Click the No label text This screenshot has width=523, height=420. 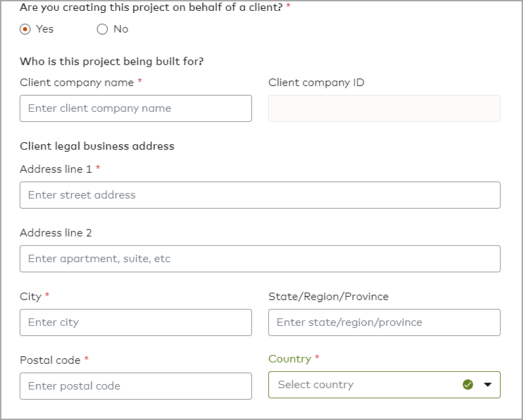[121, 29]
